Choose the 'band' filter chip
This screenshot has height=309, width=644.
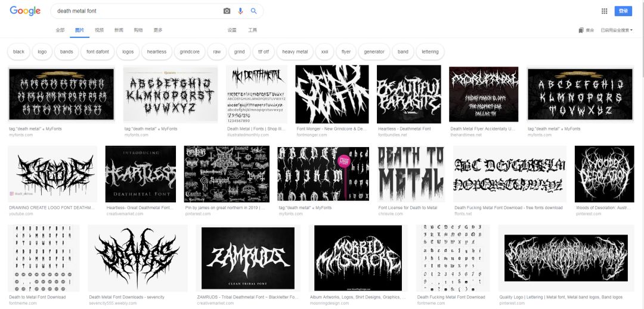[403, 52]
